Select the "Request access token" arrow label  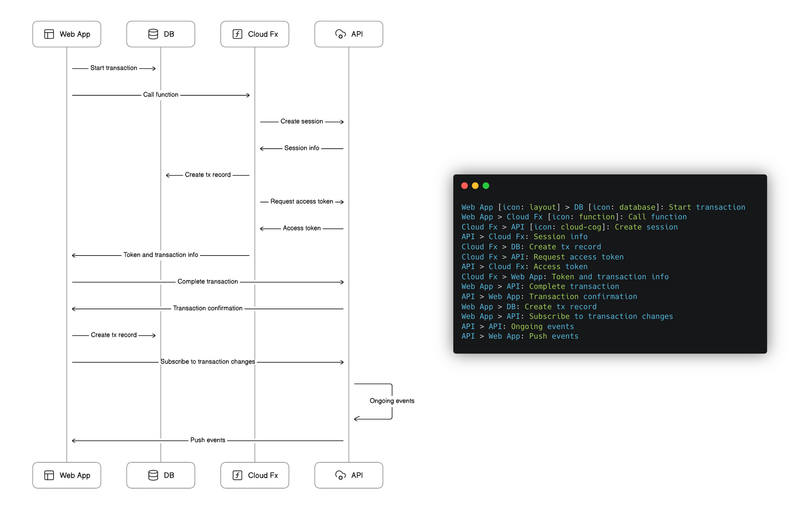coord(301,201)
